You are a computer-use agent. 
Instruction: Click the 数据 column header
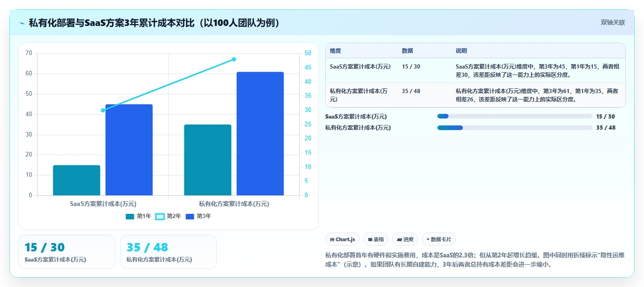tap(408, 50)
